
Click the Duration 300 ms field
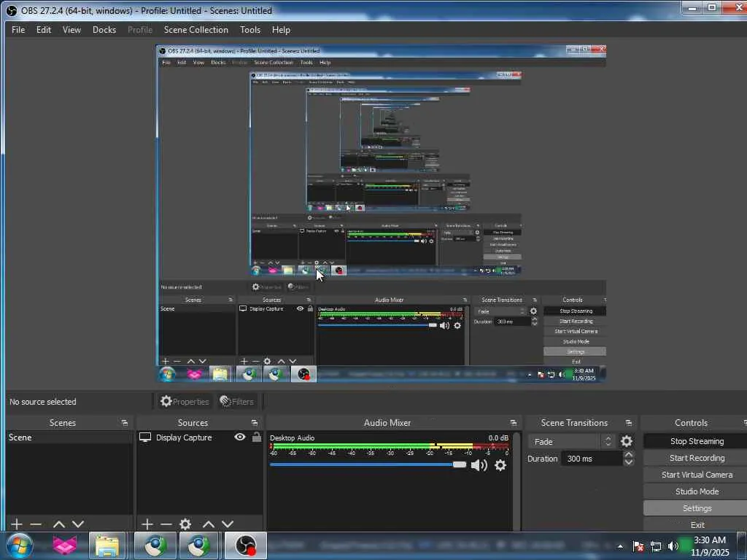tap(592, 459)
